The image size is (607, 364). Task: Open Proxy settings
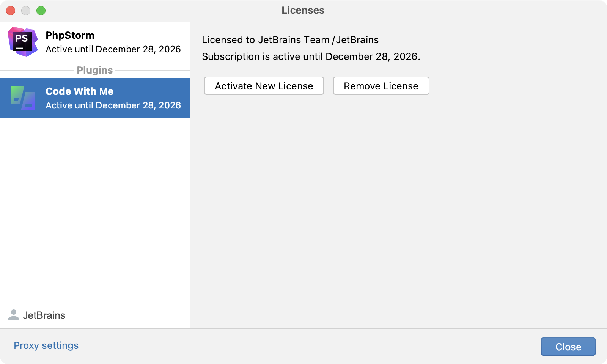click(x=46, y=345)
